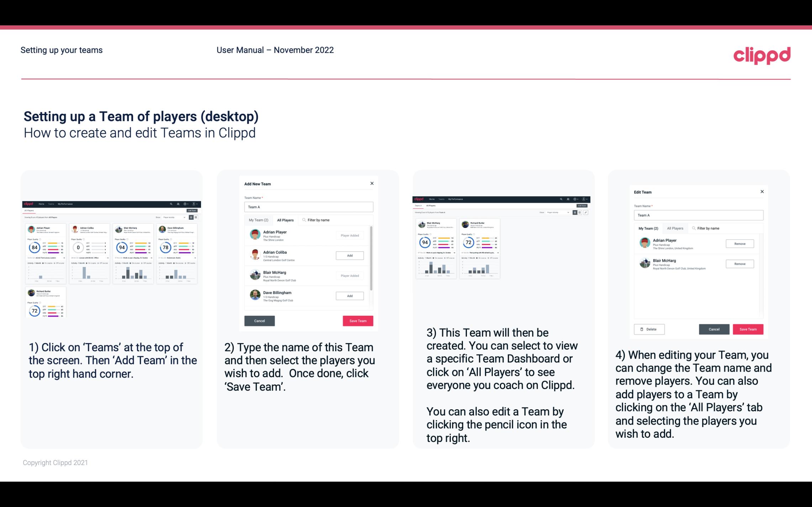
Task: Click the Add button next to Adrian Coliba
Action: pyautogui.click(x=349, y=256)
